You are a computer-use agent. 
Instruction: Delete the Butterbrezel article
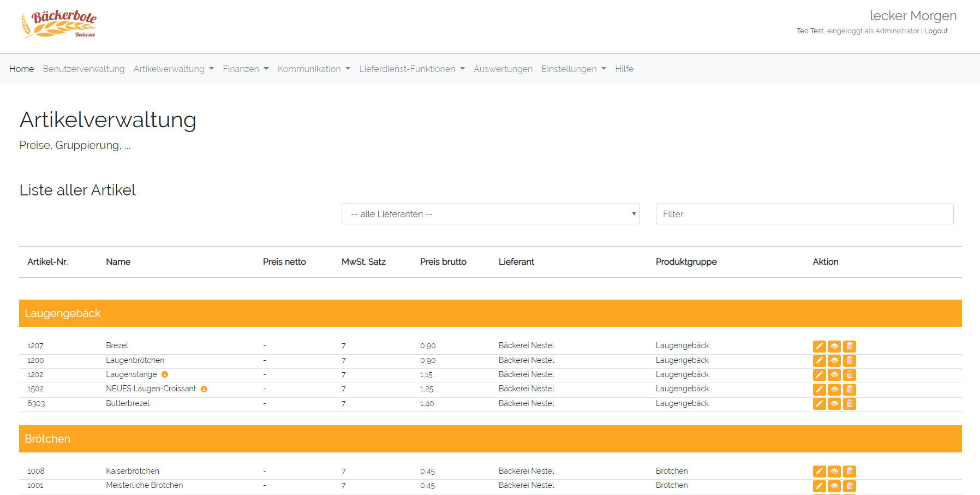[850, 404]
